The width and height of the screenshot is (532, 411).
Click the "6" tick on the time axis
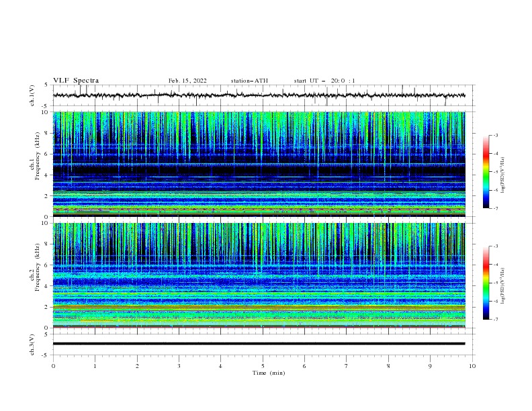304,366
